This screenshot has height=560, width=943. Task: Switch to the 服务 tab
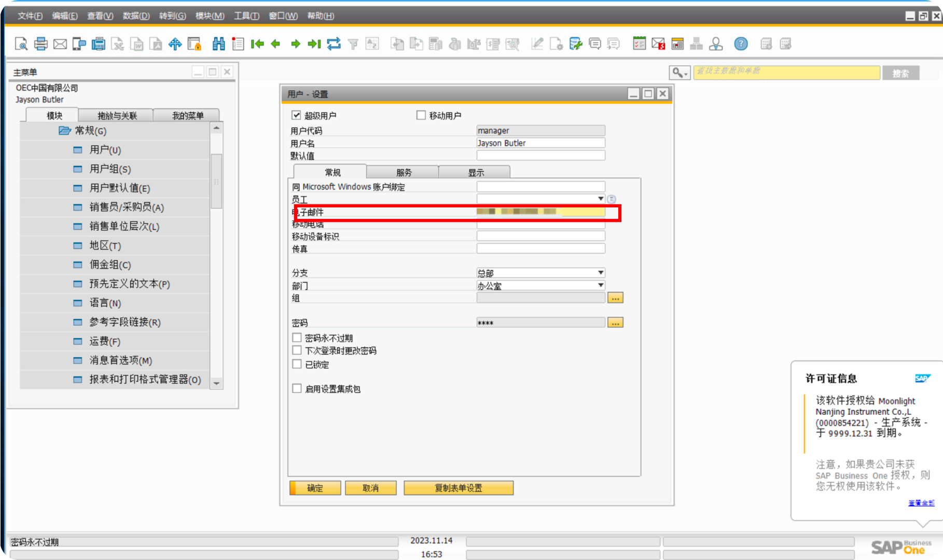(x=403, y=172)
